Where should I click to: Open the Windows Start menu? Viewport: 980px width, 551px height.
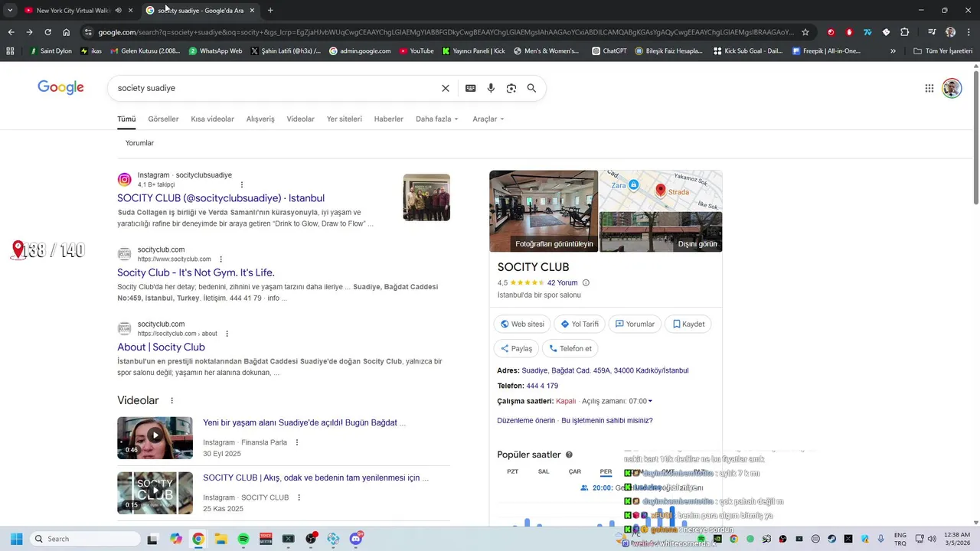[x=16, y=539]
